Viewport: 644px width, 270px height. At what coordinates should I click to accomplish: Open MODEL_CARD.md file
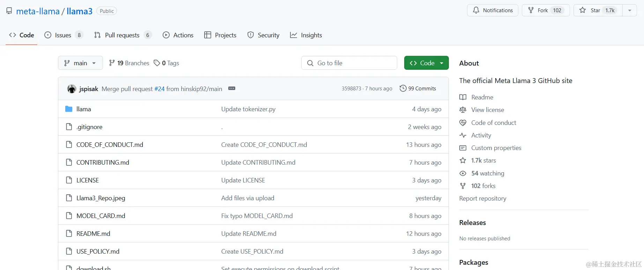click(x=101, y=216)
